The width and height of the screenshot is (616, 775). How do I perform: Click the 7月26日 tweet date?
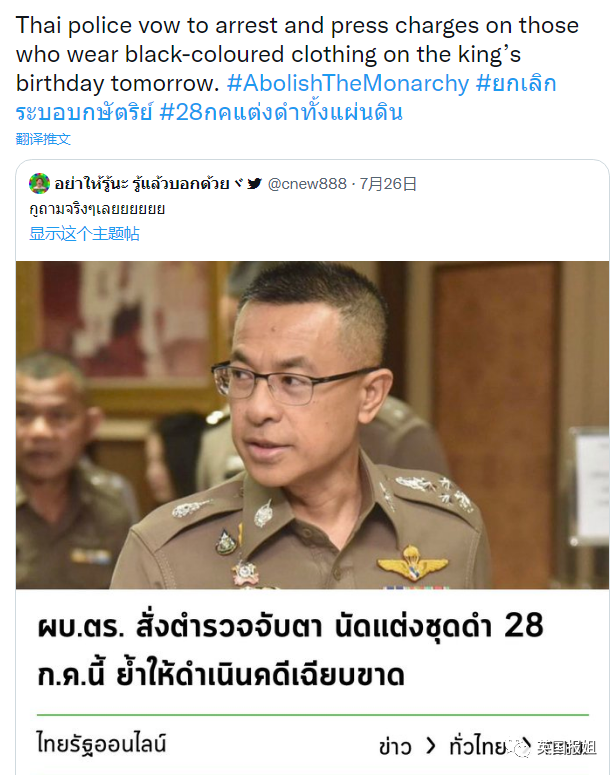coord(388,184)
